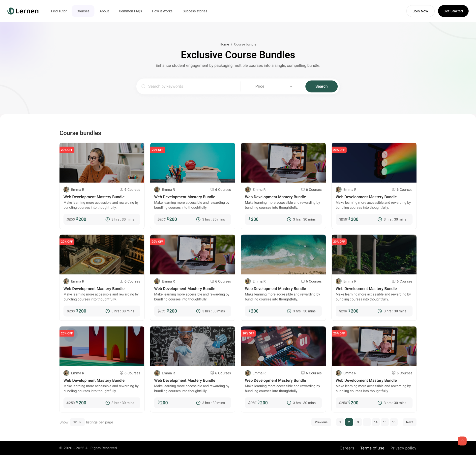Click the red scroll-to-top arrow button
476x455 pixels.
(x=462, y=441)
